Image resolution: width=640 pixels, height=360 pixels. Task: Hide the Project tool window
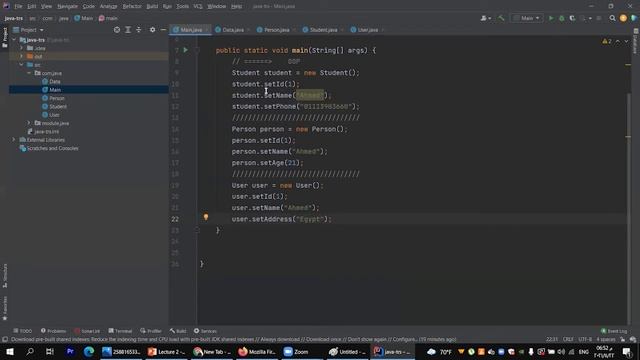(163, 30)
